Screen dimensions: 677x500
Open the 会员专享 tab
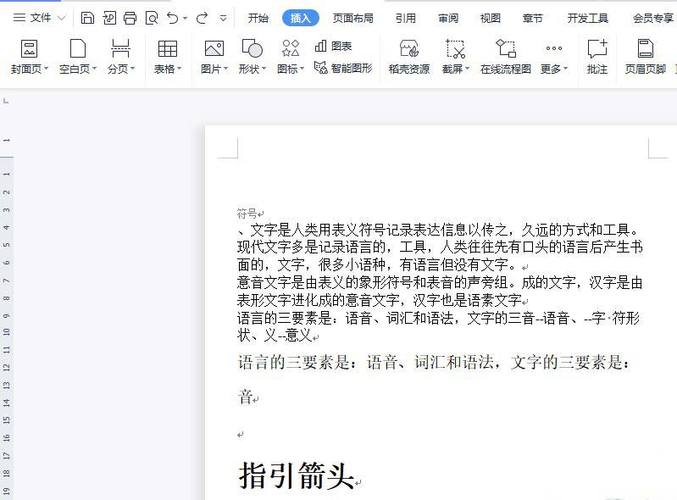pos(653,18)
